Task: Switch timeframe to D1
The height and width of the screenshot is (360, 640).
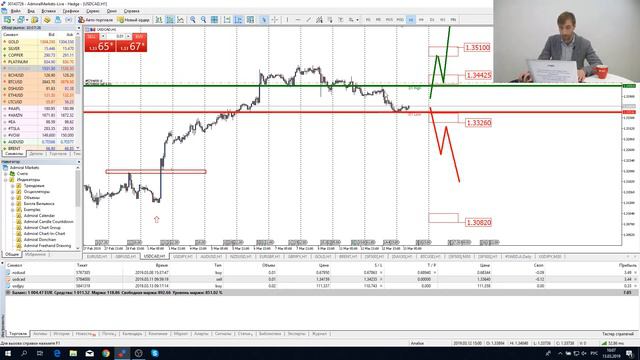Action: (432, 20)
